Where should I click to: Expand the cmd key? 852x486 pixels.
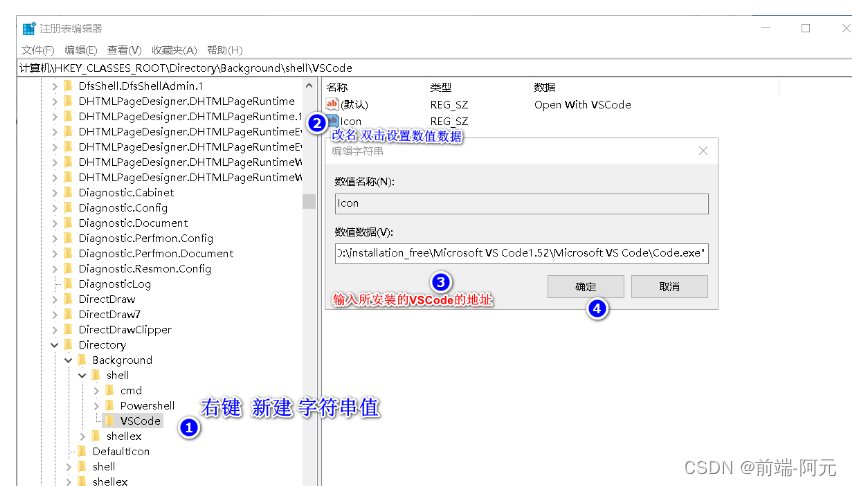click(x=96, y=390)
